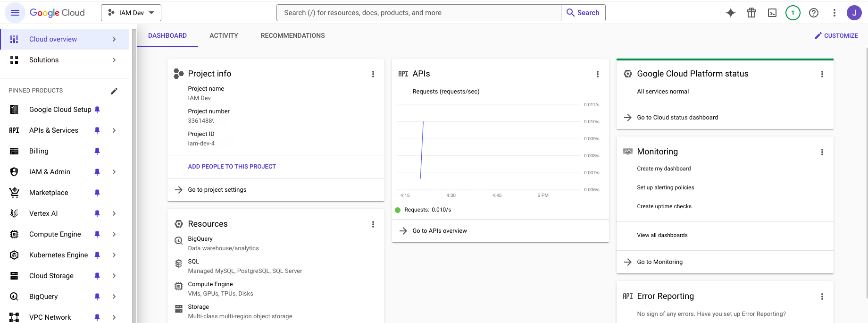
Task: Open Error Reporting card options menu
Action: click(822, 297)
